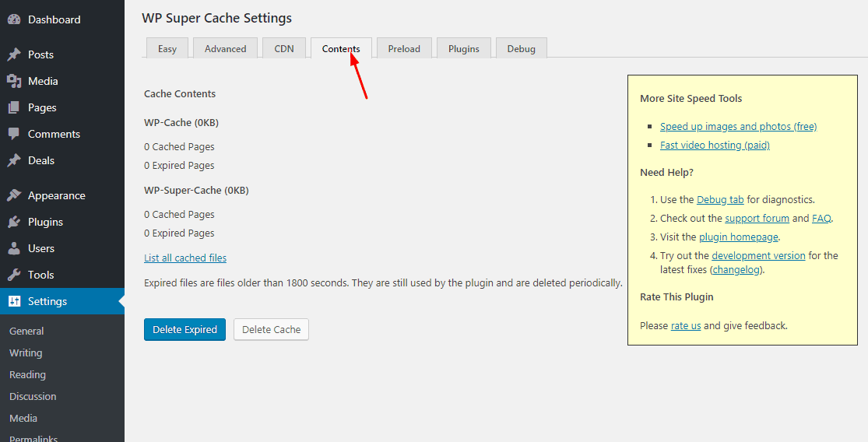Click the rate us link
The height and width of the screenshot is (442, 868).
coord(686,325)
